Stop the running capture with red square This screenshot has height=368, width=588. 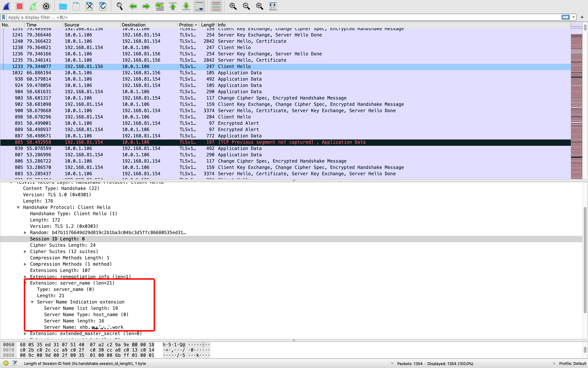[19, 6]
